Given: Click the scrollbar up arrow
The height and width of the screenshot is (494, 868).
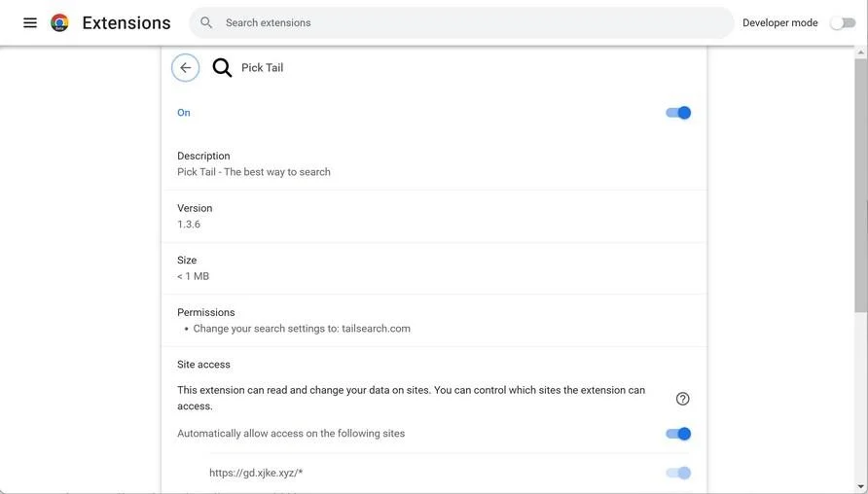Looking at the screenshot, I should pos(860,53).
